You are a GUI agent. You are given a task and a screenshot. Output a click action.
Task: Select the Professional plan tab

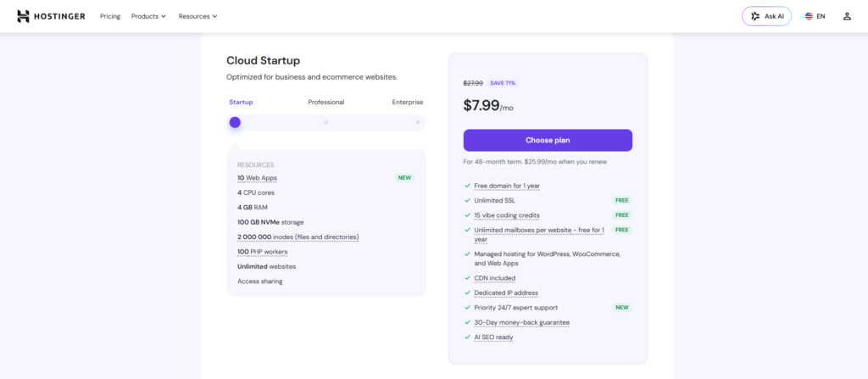tap(326, 102)
